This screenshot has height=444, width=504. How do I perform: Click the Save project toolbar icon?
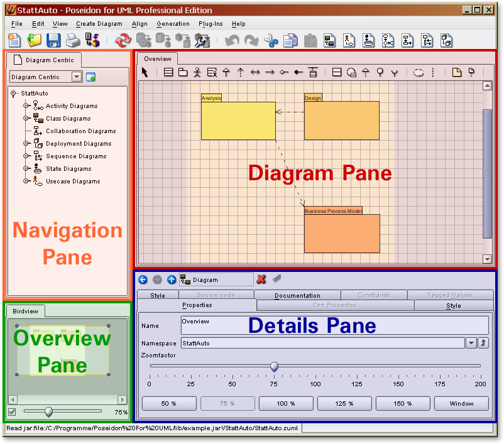53,41
